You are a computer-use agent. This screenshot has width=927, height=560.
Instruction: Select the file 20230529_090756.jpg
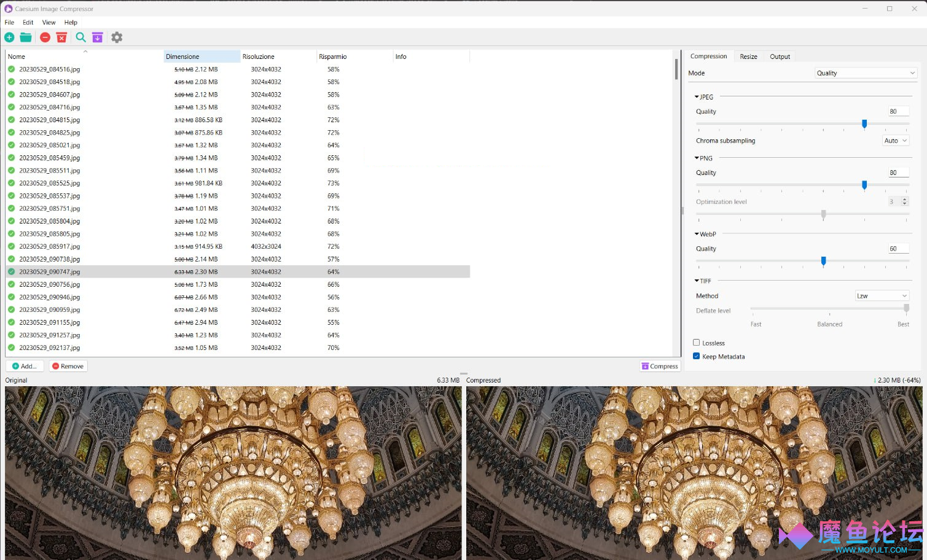pyautogui.click(x=50, y=284)
